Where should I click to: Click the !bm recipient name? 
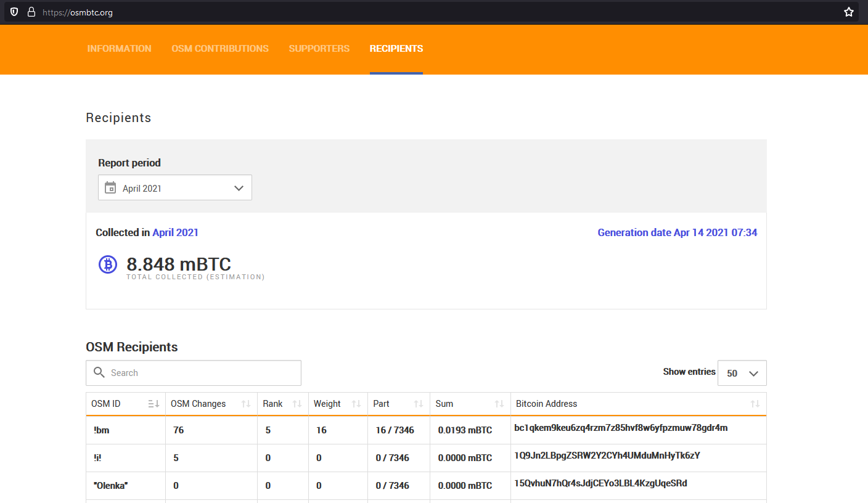[102, 430]
